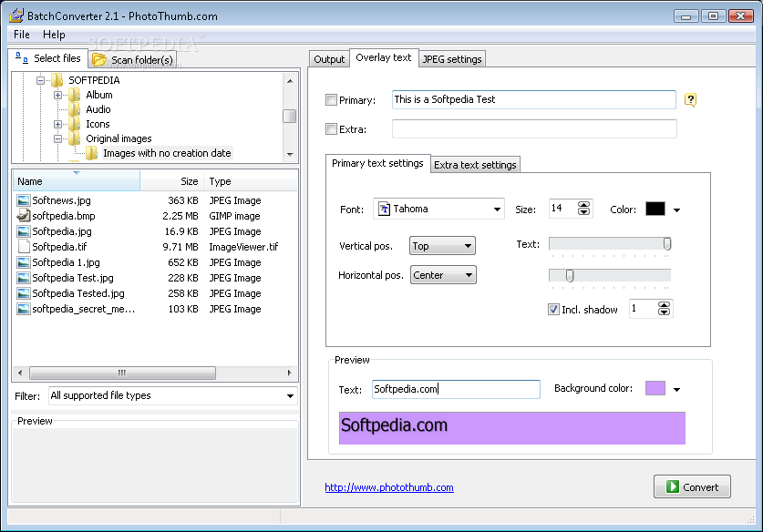Click the Softpedia Tested.jpg file icon
Viewport: 763px width, 532px height.
point(24,293)
